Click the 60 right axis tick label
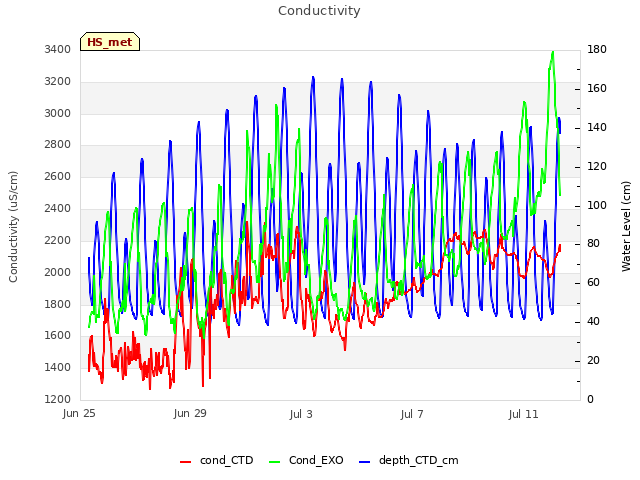This screenshot has width=640, height=480. 593,282
